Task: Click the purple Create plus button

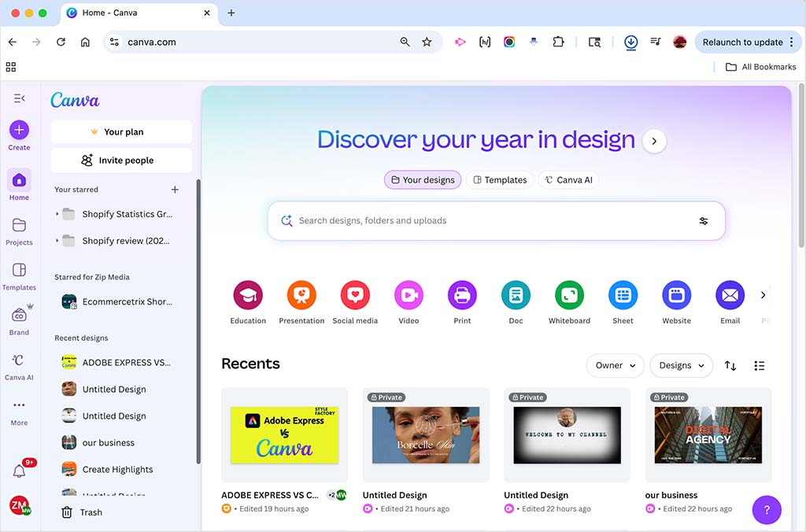Action: (x=19, y=130)
